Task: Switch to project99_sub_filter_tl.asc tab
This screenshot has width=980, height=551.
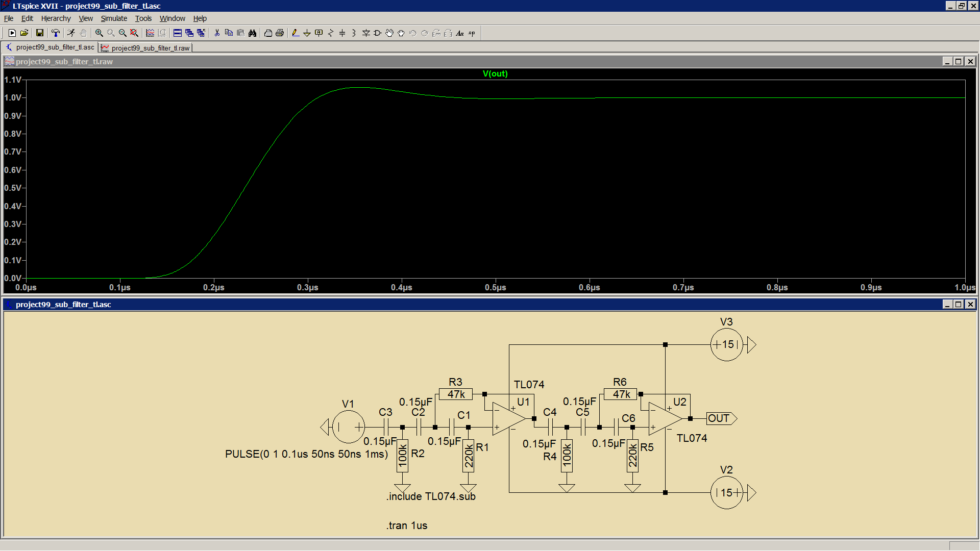Action: (50, 47)
